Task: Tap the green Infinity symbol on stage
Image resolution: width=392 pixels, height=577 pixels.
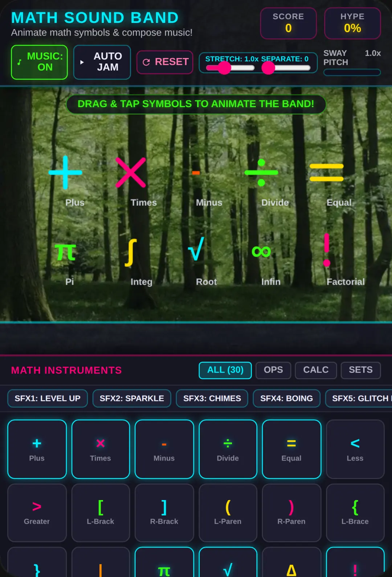Action: [x=261, y=251]
